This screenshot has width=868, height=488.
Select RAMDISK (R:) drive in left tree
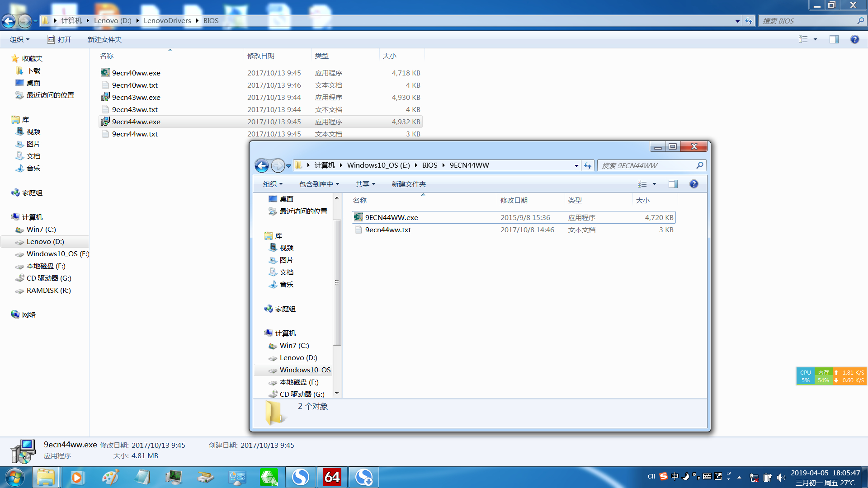coord(48,291)
